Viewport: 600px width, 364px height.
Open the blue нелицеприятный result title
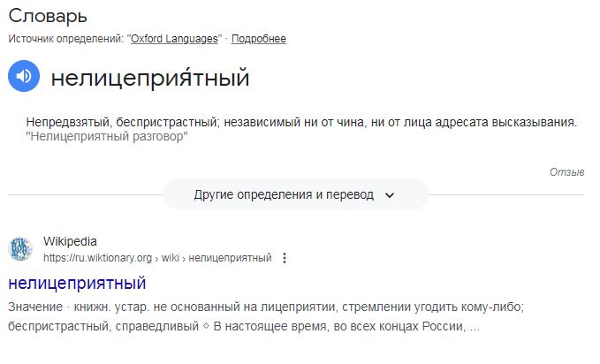pos(77,284)
